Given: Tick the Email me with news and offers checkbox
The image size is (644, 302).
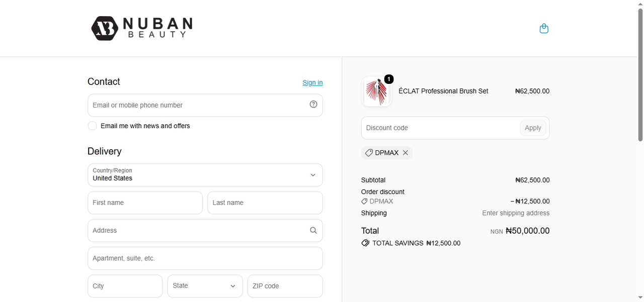Looking at the screenshot, I should click(x=92, y=126).
